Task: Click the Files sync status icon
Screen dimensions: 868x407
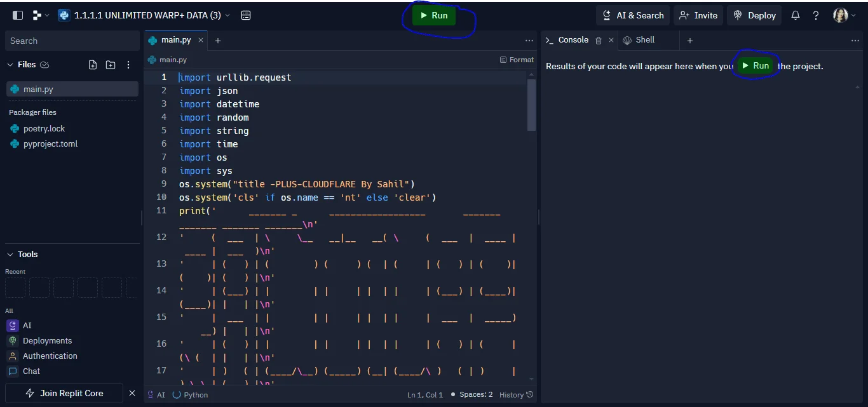Action: click(44, 65)
